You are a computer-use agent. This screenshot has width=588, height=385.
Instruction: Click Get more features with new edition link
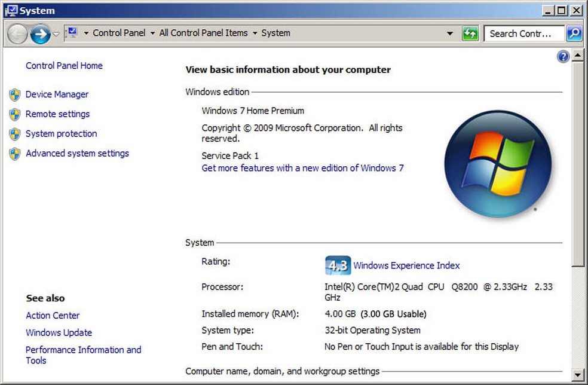[x=302, y=168]
